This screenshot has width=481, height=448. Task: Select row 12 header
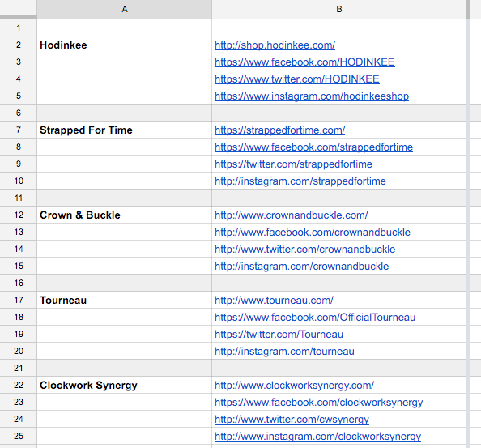(19, 215)
